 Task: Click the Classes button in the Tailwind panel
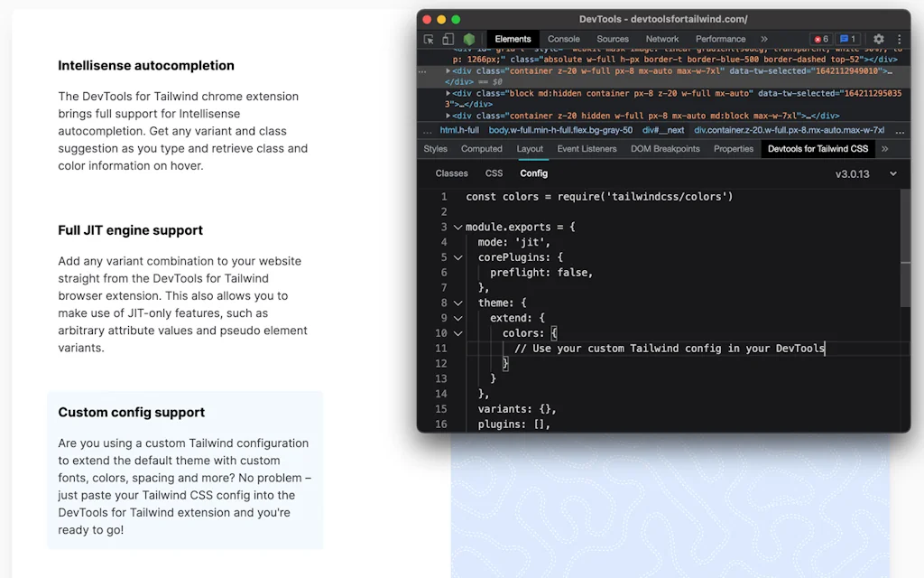point(451,172)
